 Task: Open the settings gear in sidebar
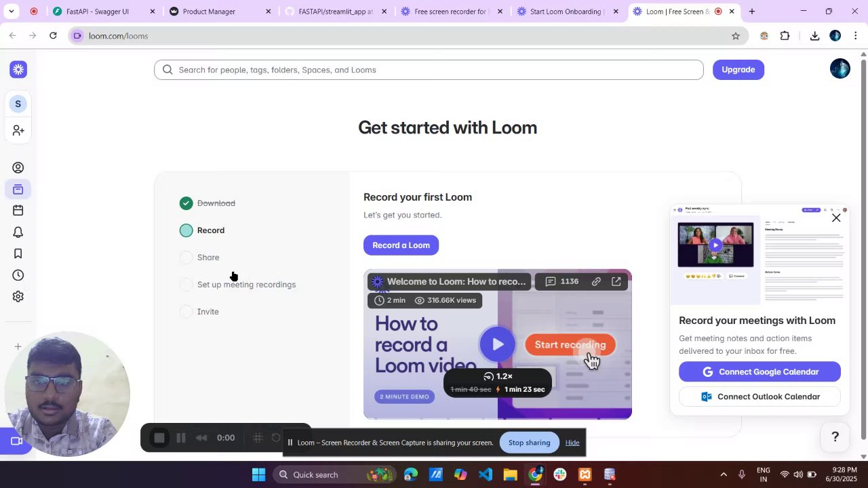pos(18,297)
